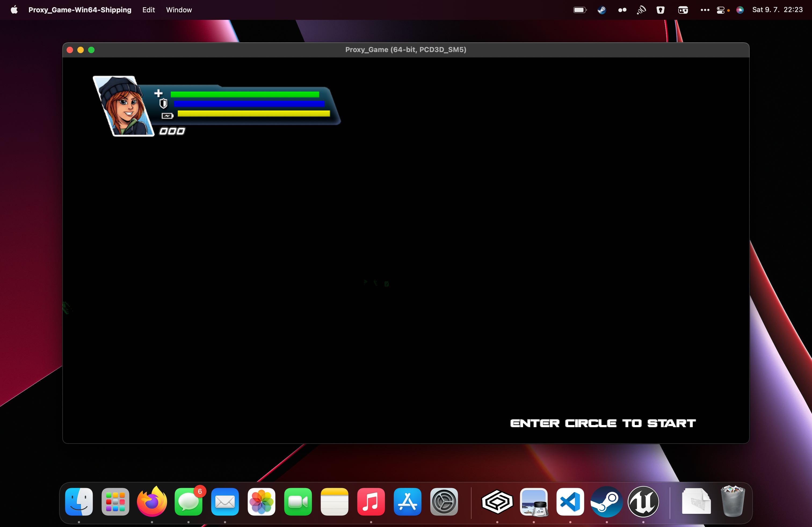Open Messages with 6 unread badge
Screen dimensions: 812x527
point(188,502)
